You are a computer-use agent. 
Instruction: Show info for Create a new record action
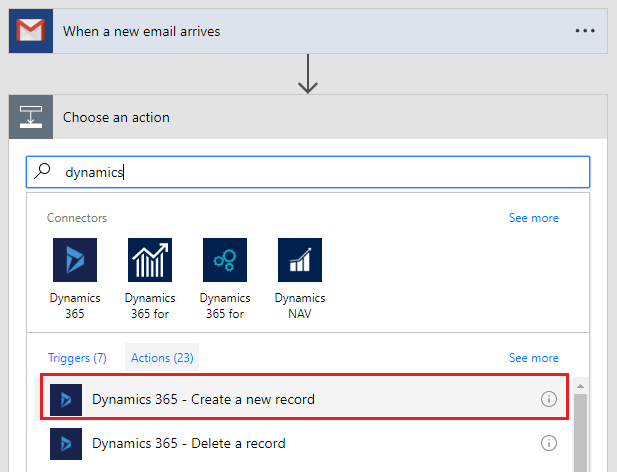point(549,399)
